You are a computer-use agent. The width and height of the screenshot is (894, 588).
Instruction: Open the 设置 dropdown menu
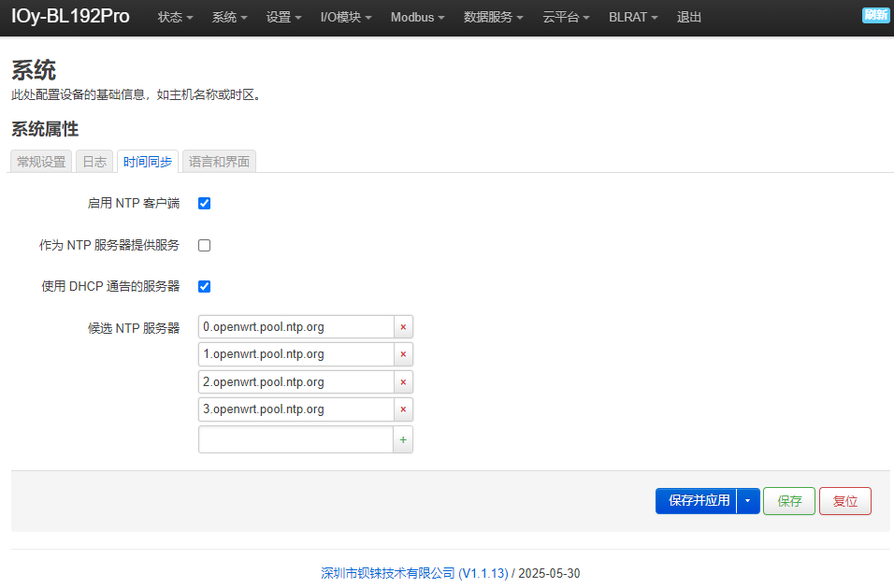pyautogui.click(x=283, y=17)
